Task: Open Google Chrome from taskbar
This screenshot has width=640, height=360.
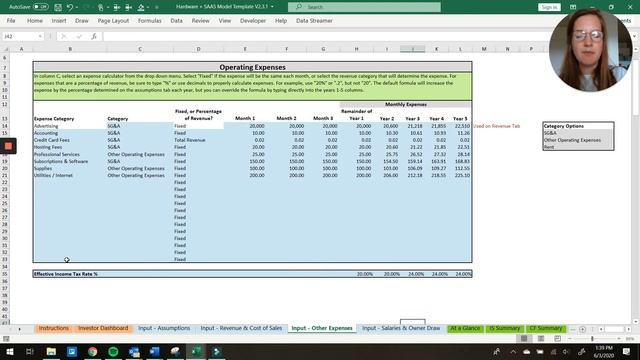Action: 93,351
